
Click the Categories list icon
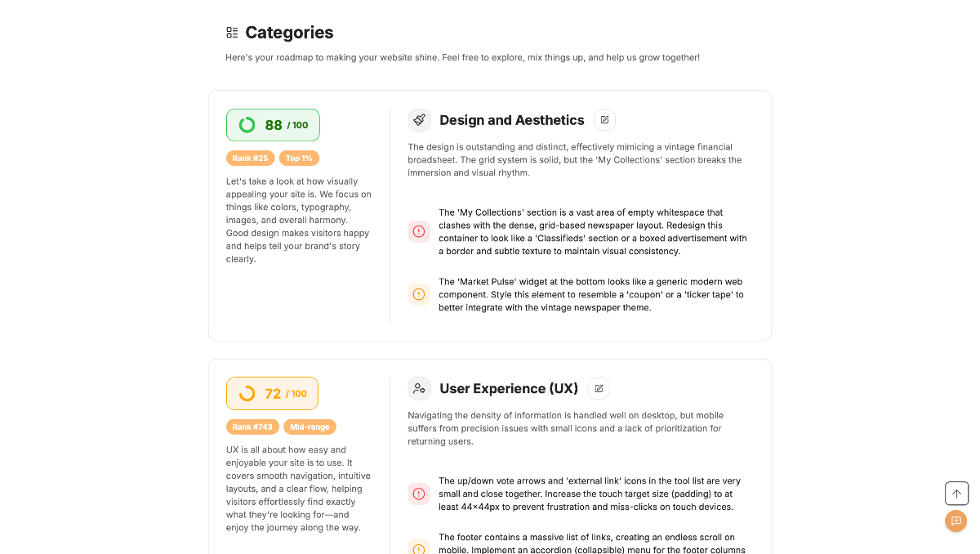click(232, 33)
